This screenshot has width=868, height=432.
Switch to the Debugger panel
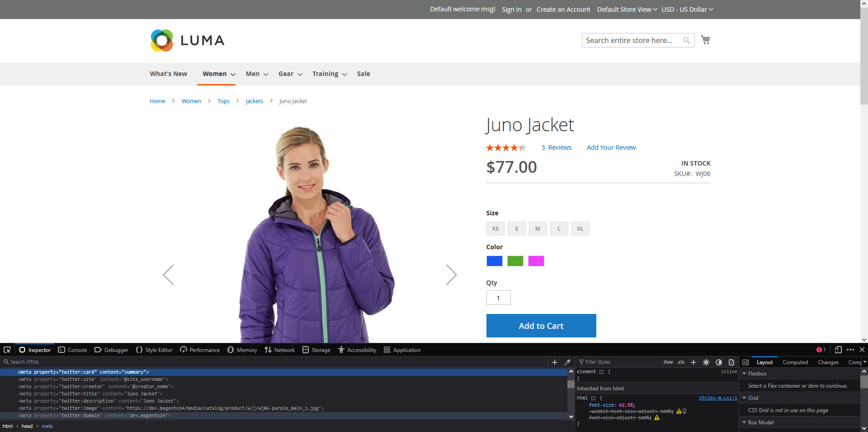click(111, 350)
